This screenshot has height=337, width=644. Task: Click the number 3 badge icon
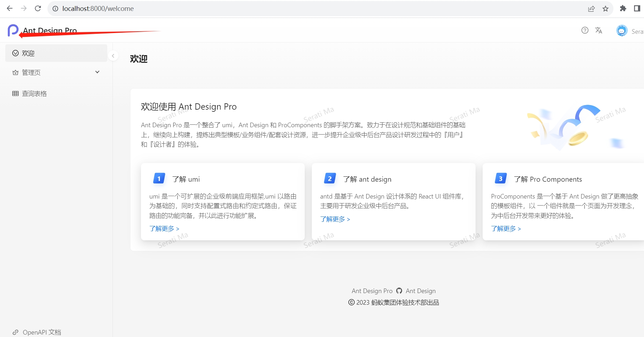click(x=501, y=179)
